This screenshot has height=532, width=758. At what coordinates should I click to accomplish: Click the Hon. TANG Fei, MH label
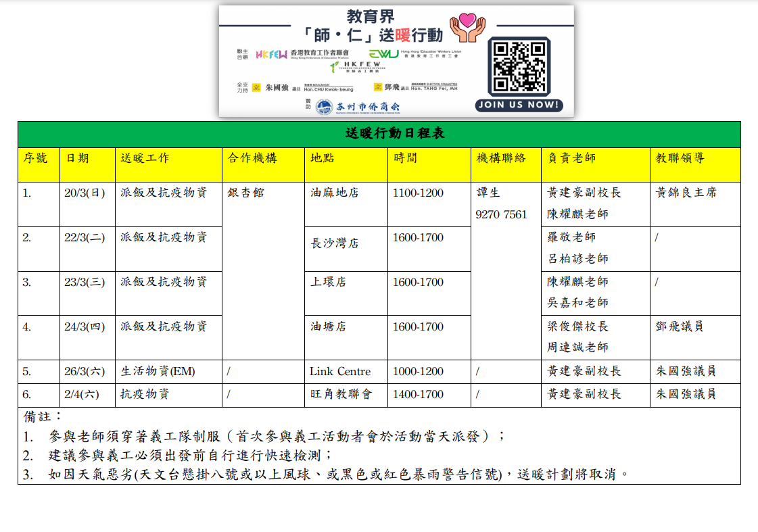pyautogui.click(x=434, y=89)
